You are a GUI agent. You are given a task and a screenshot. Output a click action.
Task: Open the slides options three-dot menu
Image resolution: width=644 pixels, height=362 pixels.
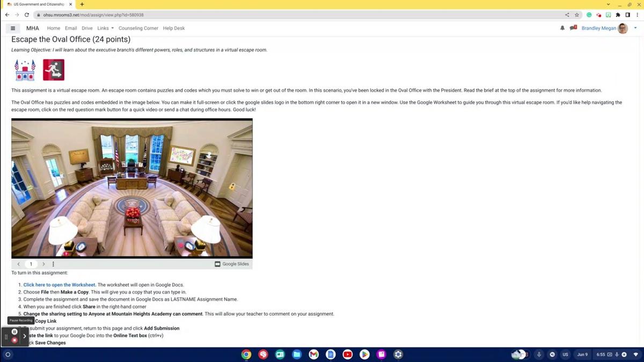pos(53,264)
